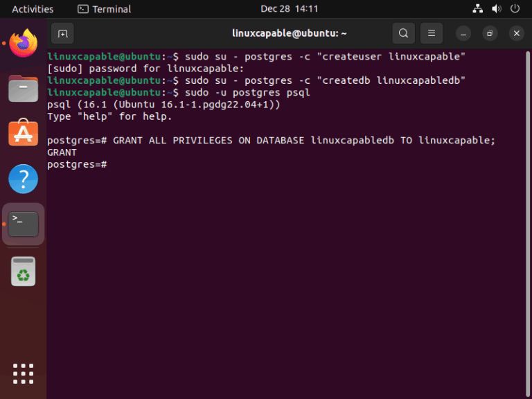Open the Activities overview
This screenshot has width=532, height=399.
pyautogui.click(x=33, y=9)
